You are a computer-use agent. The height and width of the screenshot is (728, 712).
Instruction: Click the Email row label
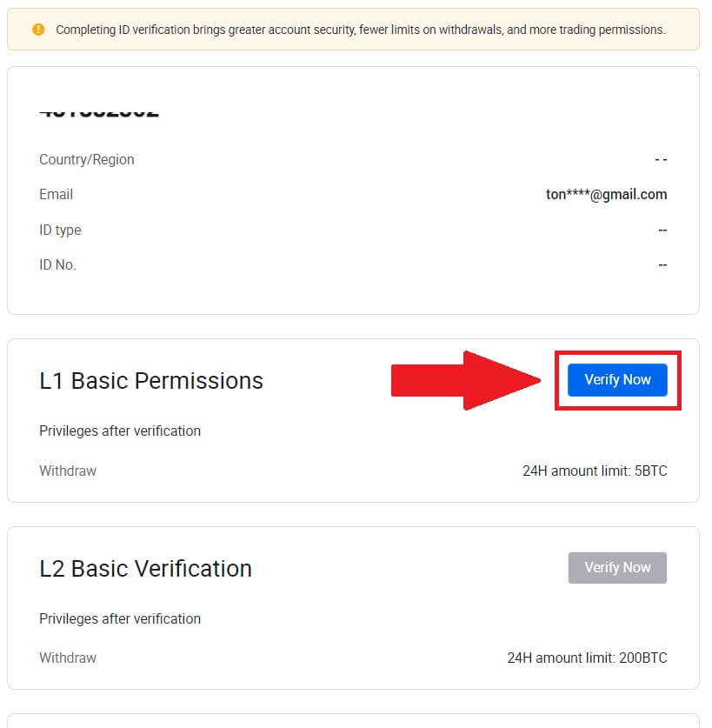56,194
